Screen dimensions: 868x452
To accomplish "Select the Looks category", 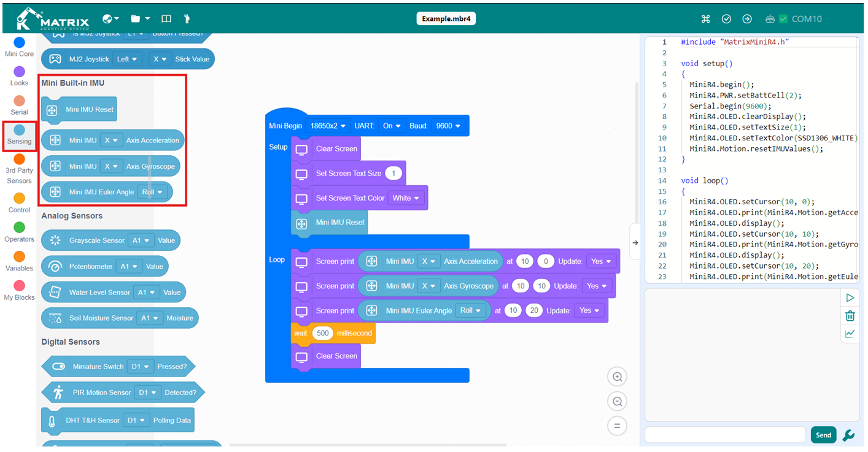I will point(19,77).
